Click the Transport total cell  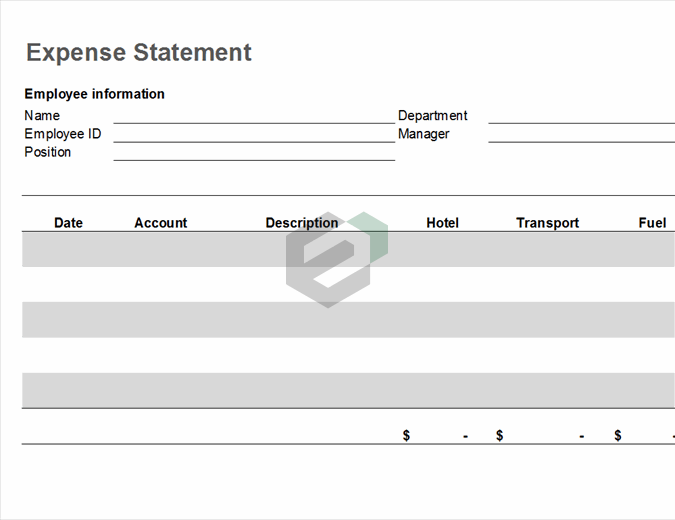pyautogui.click(x=541, y=436)
